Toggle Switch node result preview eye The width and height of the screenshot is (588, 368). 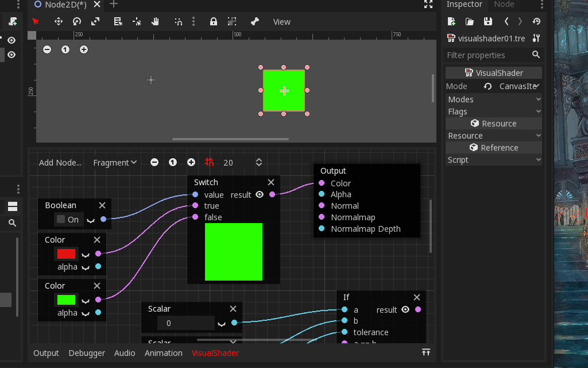(x=260, y=194)
